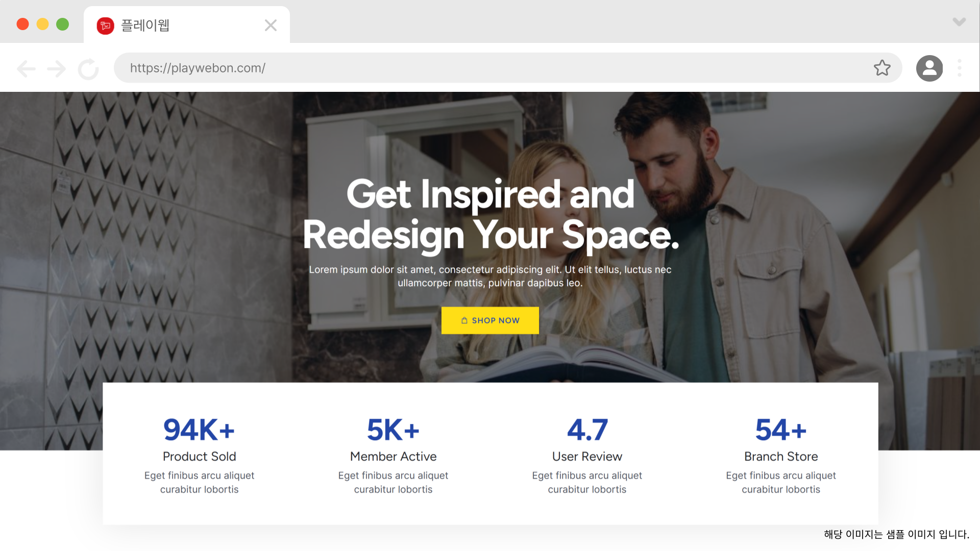Click the yellow minimize window button
Image resolution: width=980 pixels, height=551 pixels.
(42, 24)
